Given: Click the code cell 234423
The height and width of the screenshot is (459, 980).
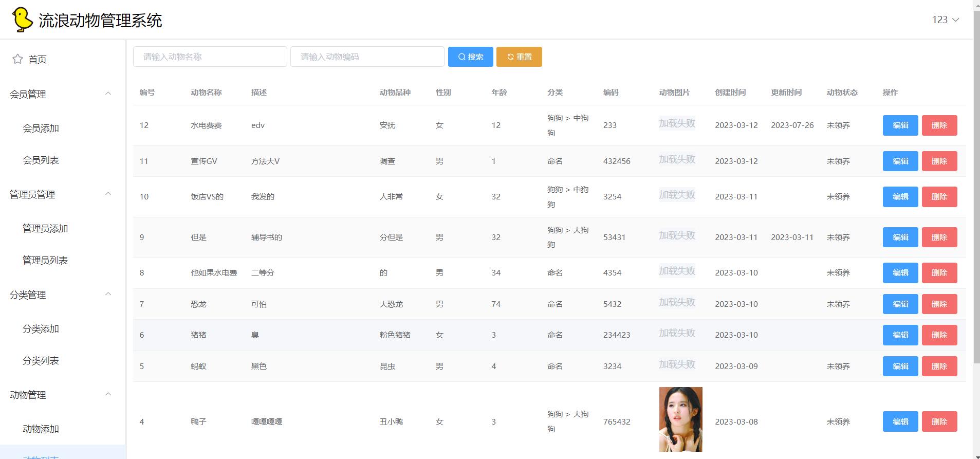Looking at the screenshot, I should 617,335.
